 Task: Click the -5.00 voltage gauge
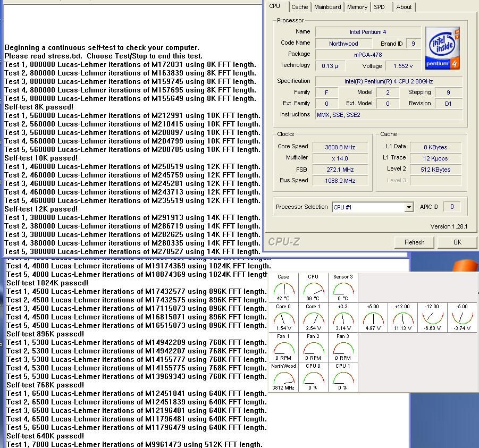coord(462,317)
